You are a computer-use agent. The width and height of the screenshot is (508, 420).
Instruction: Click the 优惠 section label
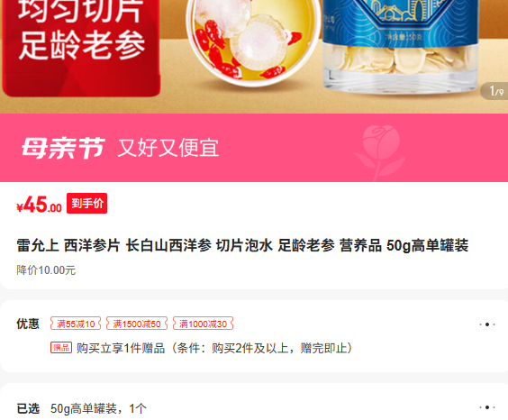click(x=28, y=324)
